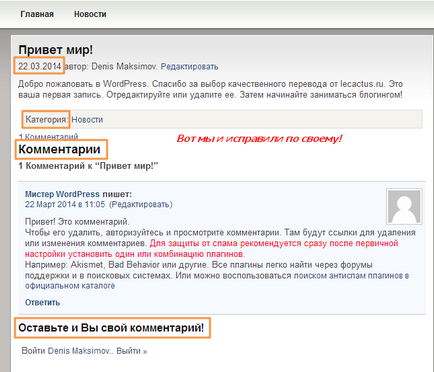The height and width of the screenshot is (372, 434).
Task: Open the Новости menu item
Action: click(x=90, y=14)
